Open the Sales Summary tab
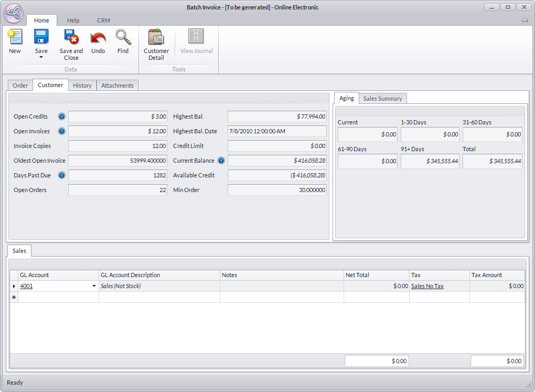Viewport: 535px width, 392px height. coord(382,99)
